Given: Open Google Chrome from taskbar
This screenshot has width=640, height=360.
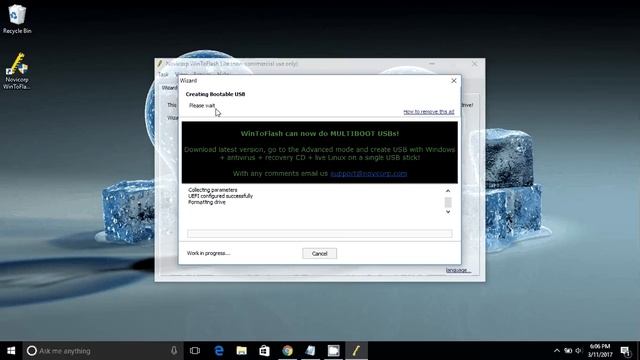Looking at the screenshot, I should pos(287,351).
